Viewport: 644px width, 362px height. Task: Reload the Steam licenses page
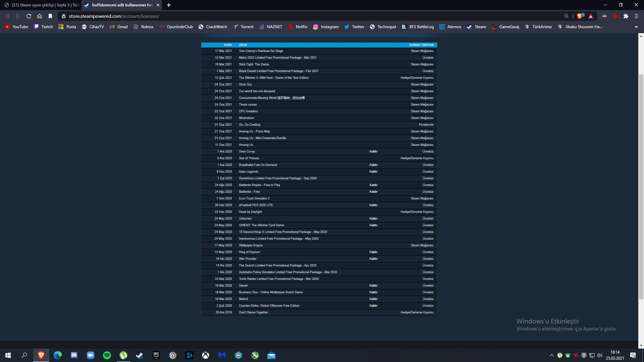[x=29, y=16]
